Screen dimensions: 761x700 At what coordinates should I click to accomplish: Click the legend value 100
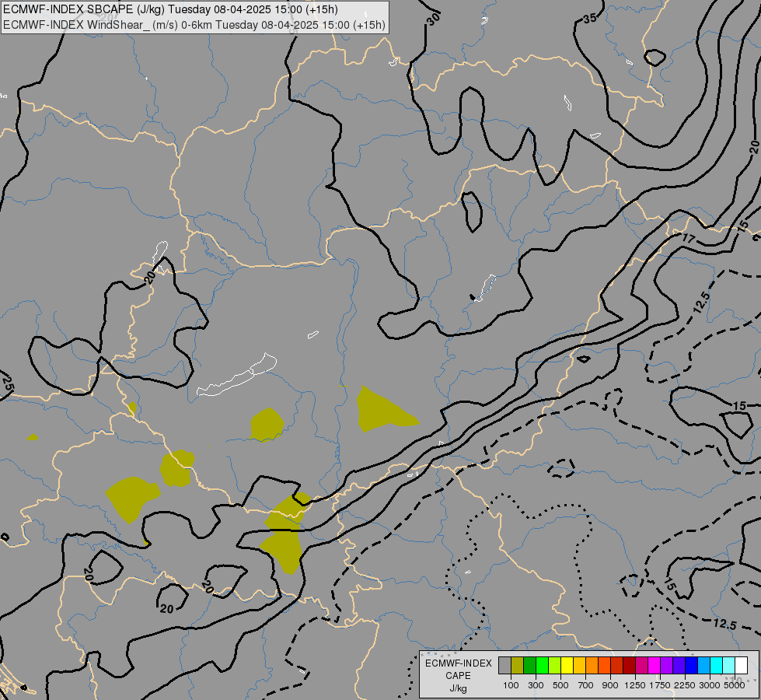tap(511, 685)
